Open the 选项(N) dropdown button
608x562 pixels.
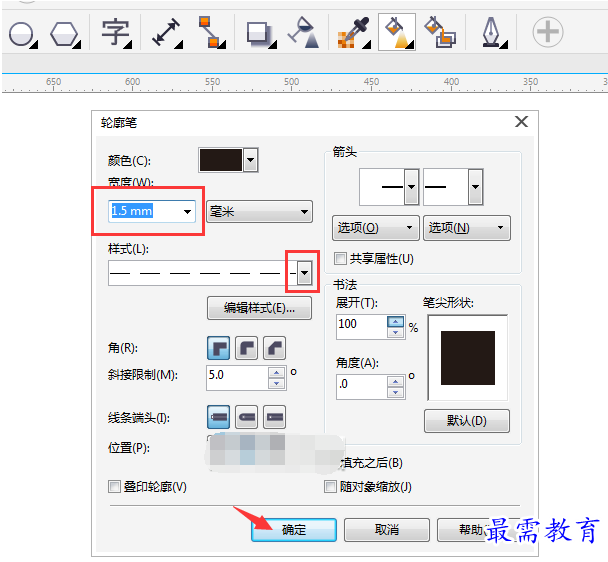tap(467, 228)
